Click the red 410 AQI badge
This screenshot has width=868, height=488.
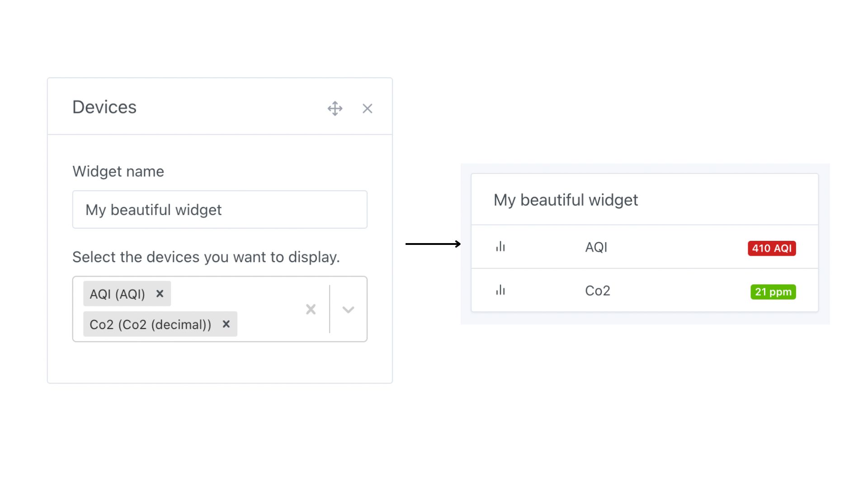pyautogui.click(x=772, y=248)
